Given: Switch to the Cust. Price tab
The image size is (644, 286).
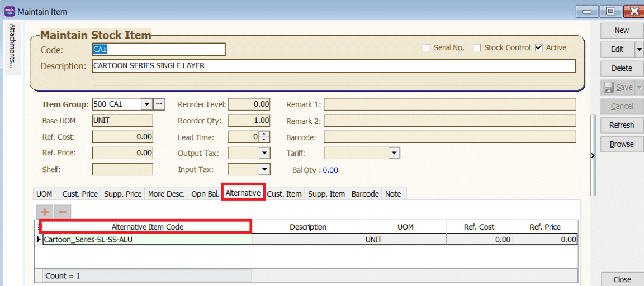Looking at the screenshot, I should click(80, 194).
